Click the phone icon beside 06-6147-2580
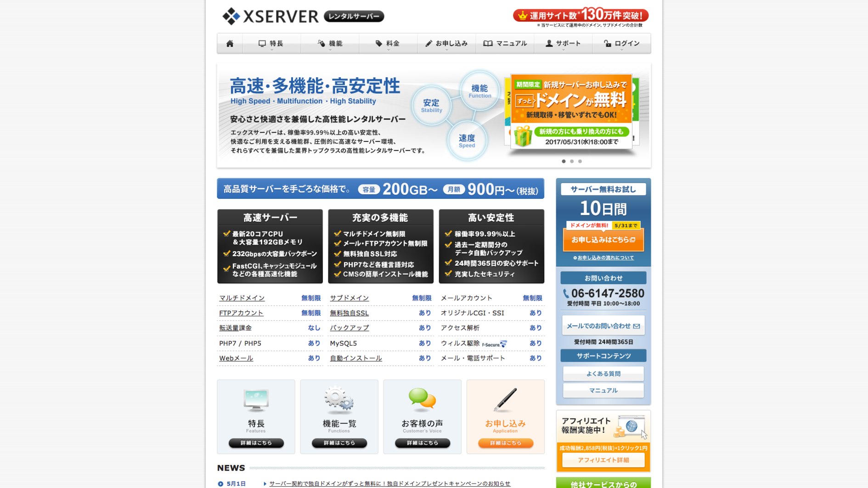868x488 pixels. pos(566,293)
